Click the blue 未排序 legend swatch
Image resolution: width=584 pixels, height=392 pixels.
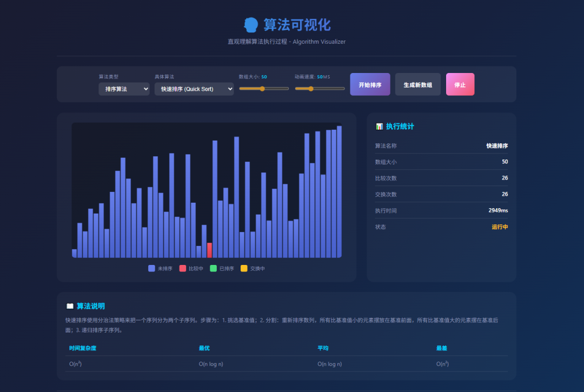pyautogui.click(x=151, y=268)
